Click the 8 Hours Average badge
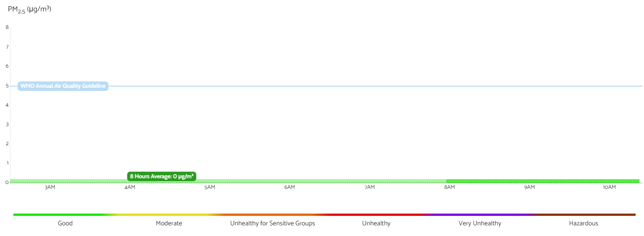644x236 pixels. click(161, 176)
